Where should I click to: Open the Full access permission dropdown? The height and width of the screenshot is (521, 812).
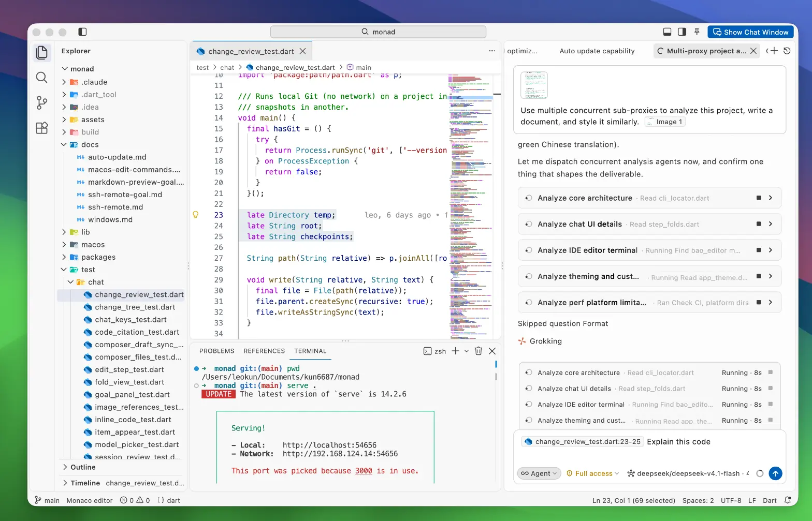(x=593, y=473)
